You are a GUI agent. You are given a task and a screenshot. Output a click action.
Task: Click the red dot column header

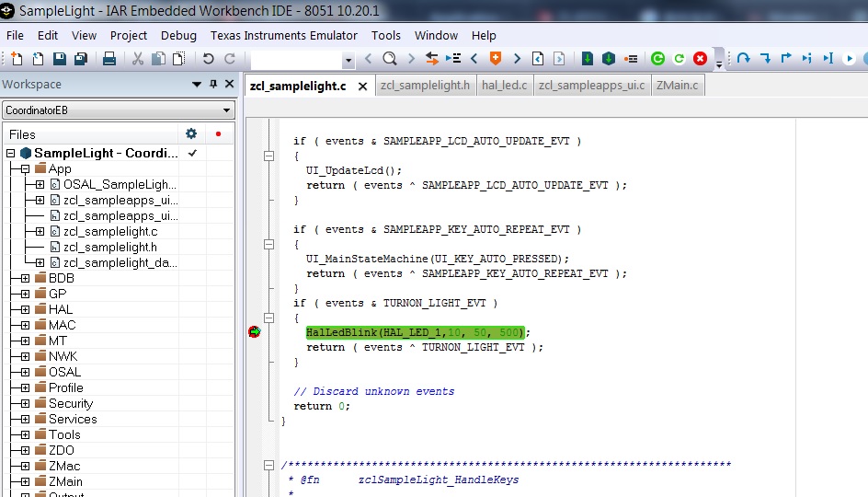click(x=218, y=134)
